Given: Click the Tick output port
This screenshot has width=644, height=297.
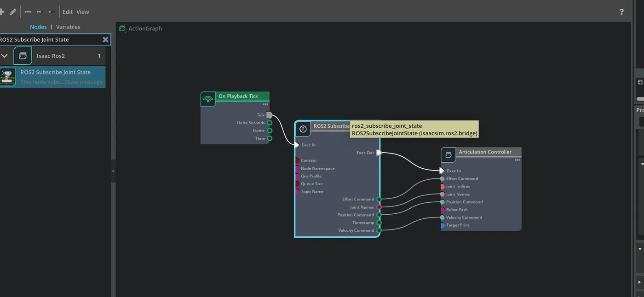Looking at the screenshot, I should [x=270, y=115].
